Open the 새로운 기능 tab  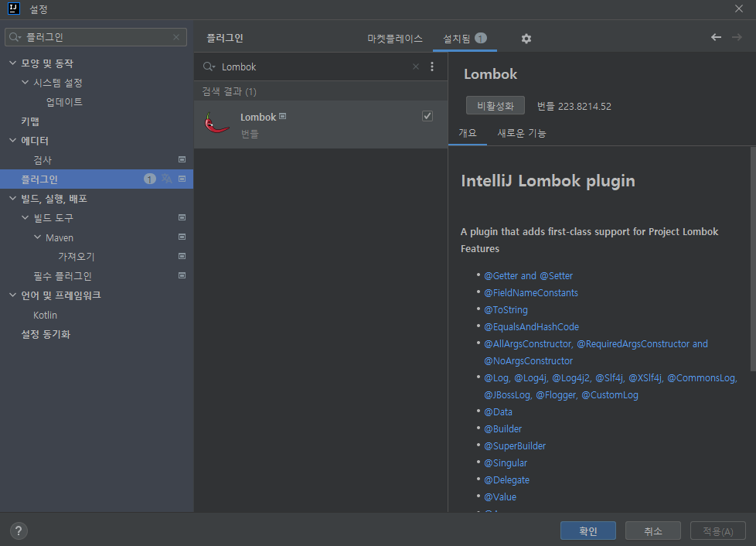click(522, 133)
